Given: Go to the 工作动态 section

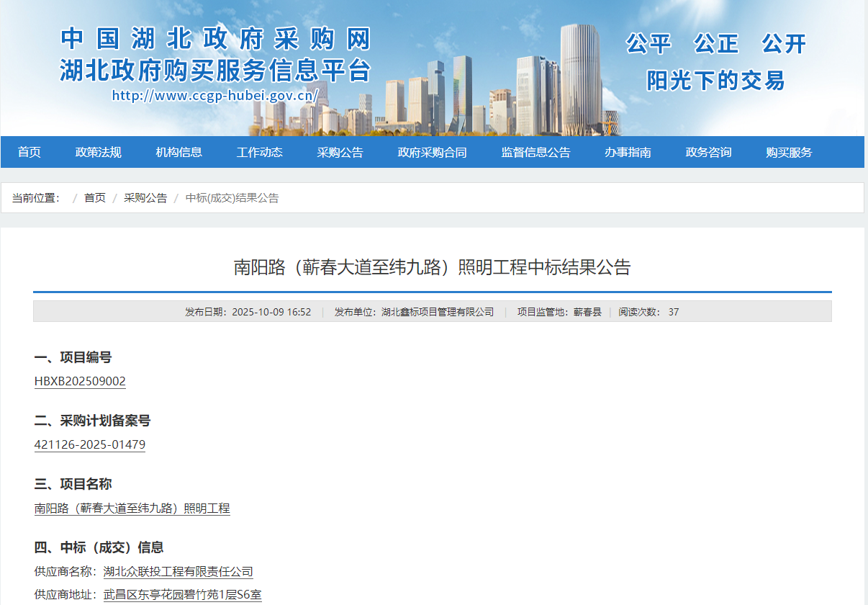Looking at the screenshot, I should pyautogui.click(x=260, y=152).
